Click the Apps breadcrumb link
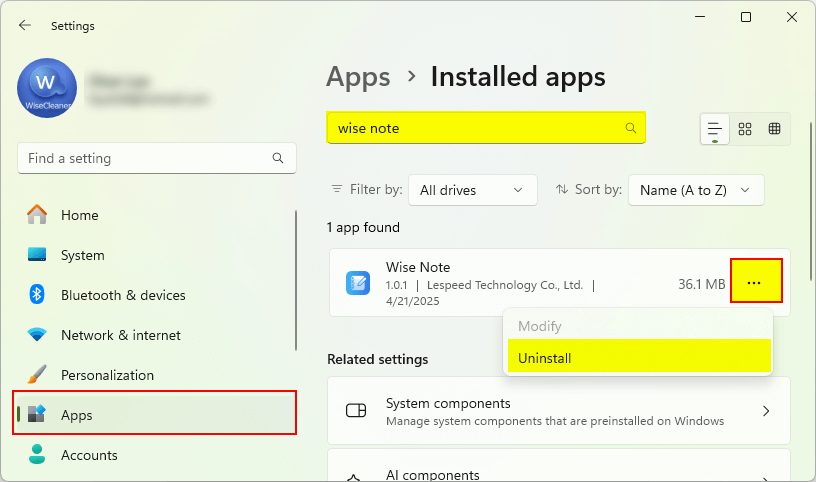816x482 pixels. [x=358, y=77]
